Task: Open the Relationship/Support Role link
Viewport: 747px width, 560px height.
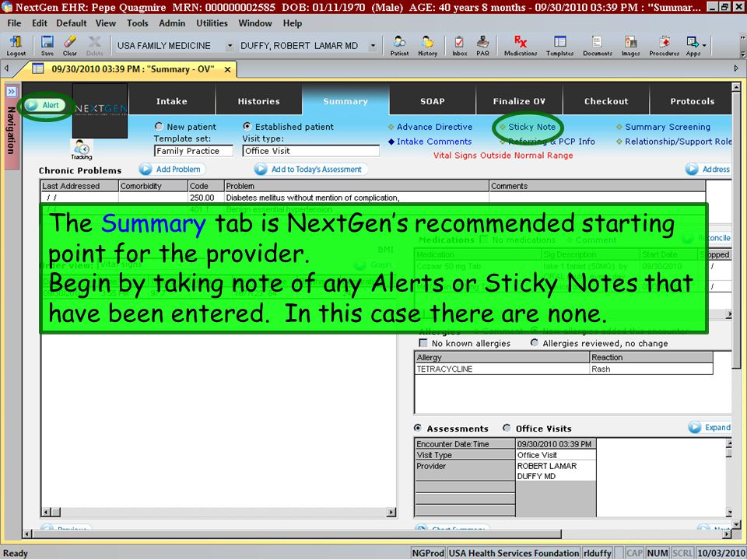Action: coord(678,142)
